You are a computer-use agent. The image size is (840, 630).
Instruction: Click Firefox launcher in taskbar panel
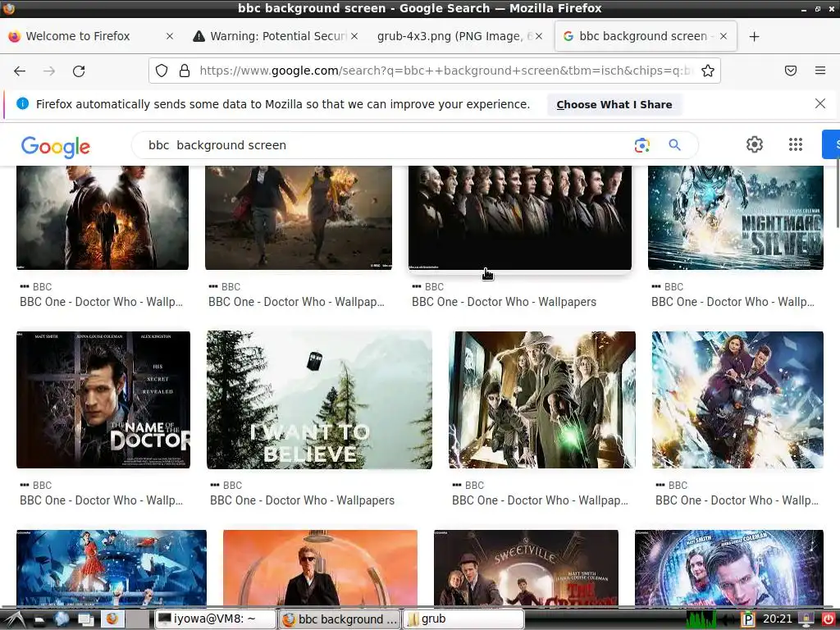112,619
